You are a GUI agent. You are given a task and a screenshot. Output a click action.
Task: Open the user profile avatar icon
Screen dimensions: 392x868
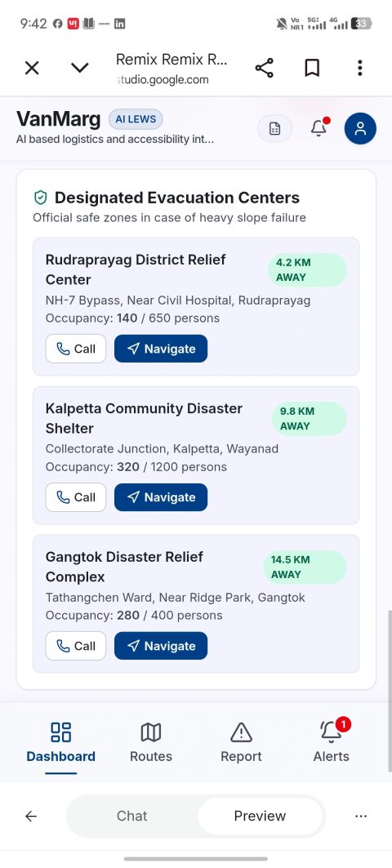[x=360, y=128]
